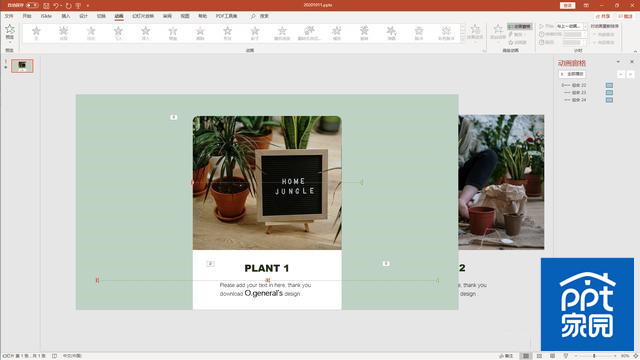Click the Comments button at top right
Viewport: 640px width, 360px height.
tap(625, 16)
